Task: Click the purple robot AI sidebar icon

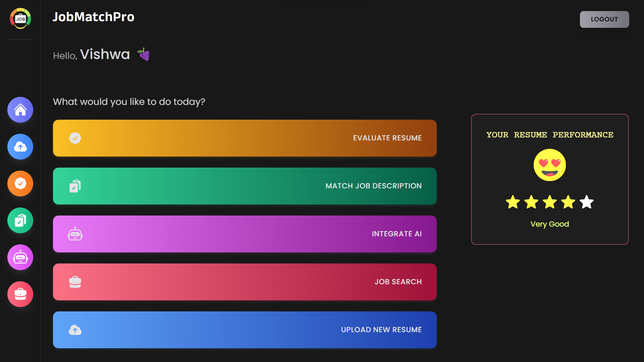Action: coord(20,257)
